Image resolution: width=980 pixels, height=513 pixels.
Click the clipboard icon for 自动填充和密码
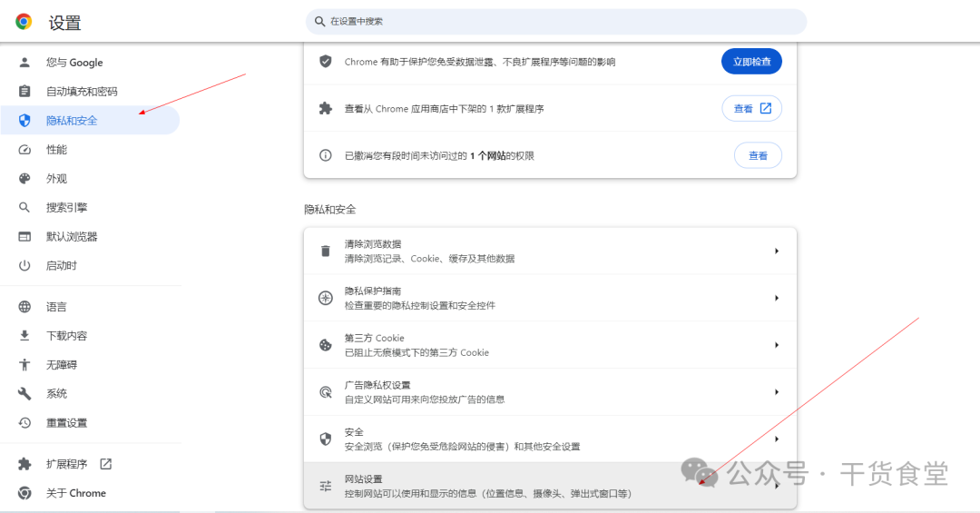(x=24, y=92)
